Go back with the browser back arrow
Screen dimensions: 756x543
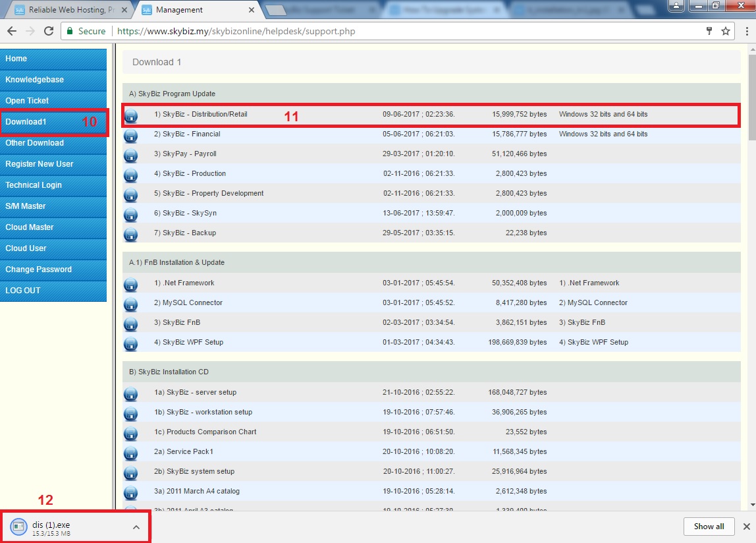[x=12, y=31]
